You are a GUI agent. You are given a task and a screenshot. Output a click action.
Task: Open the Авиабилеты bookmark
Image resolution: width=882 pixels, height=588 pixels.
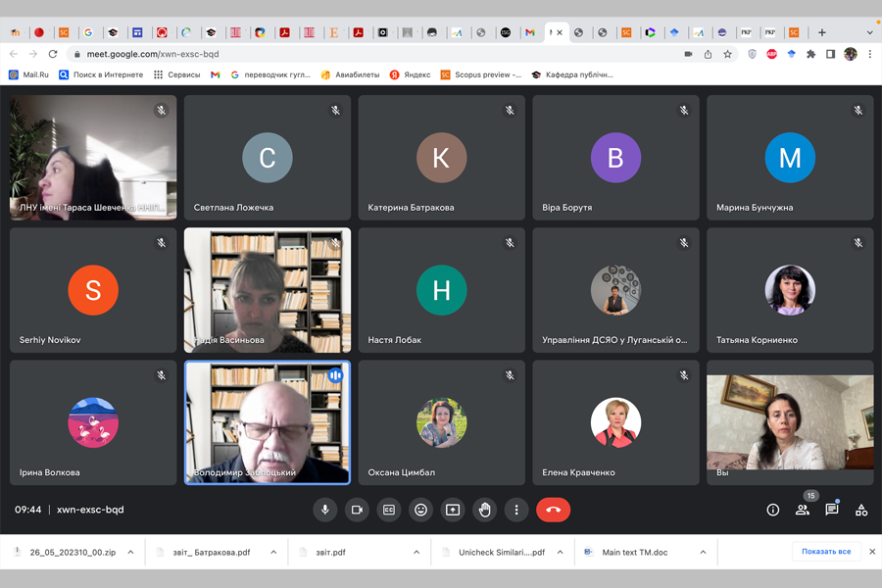click(x=350, y=74)
